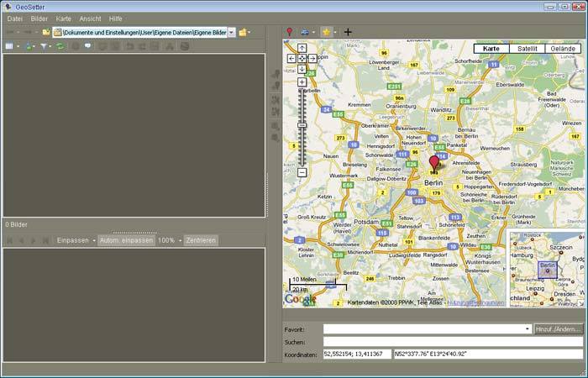Click the map pan-right arrow
Viewport: 588px width, 378px height.
pos(312,59)
